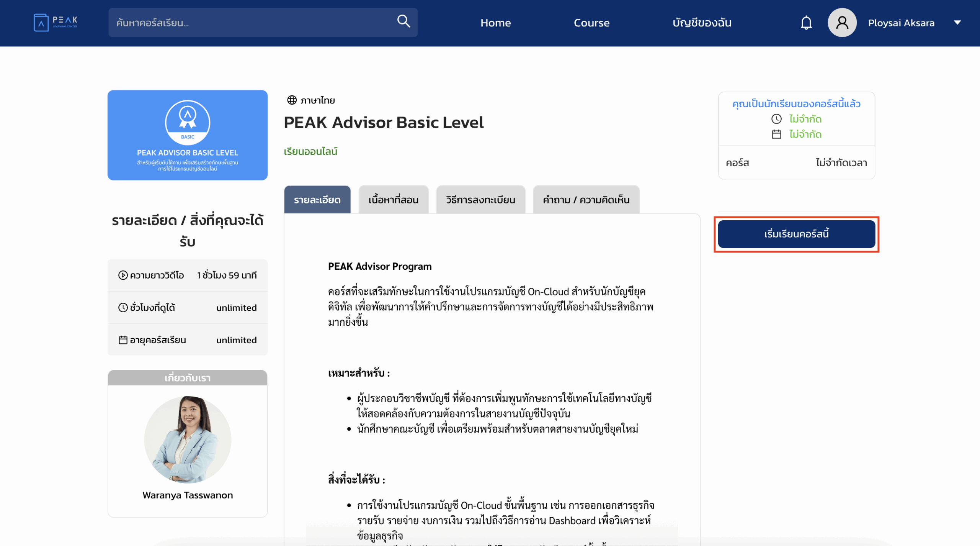Viewport: 980px width, 546px height.
Task: Click the calendar icon beside อายุคอร์สเรียน
Action: pyautogui.click(x=122, y=340)
